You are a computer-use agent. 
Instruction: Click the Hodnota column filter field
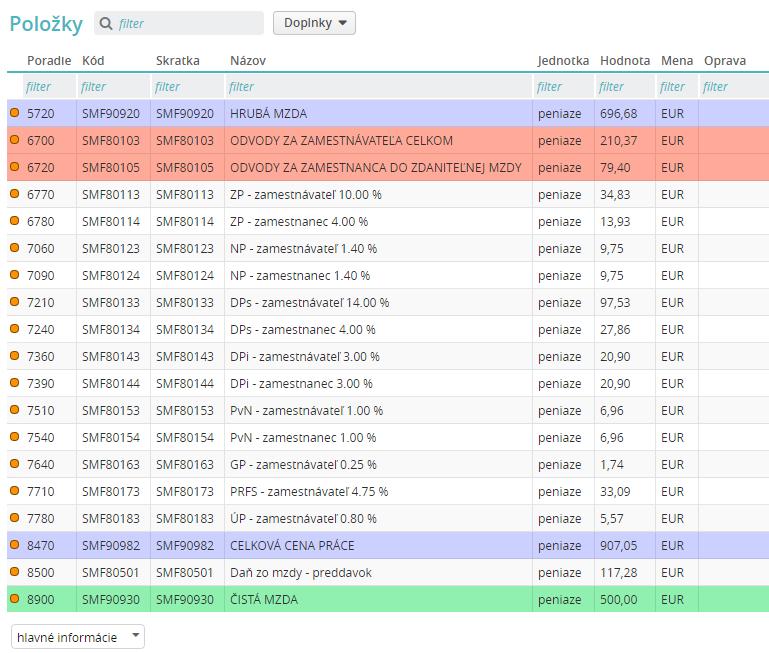[x=624, y=87]
